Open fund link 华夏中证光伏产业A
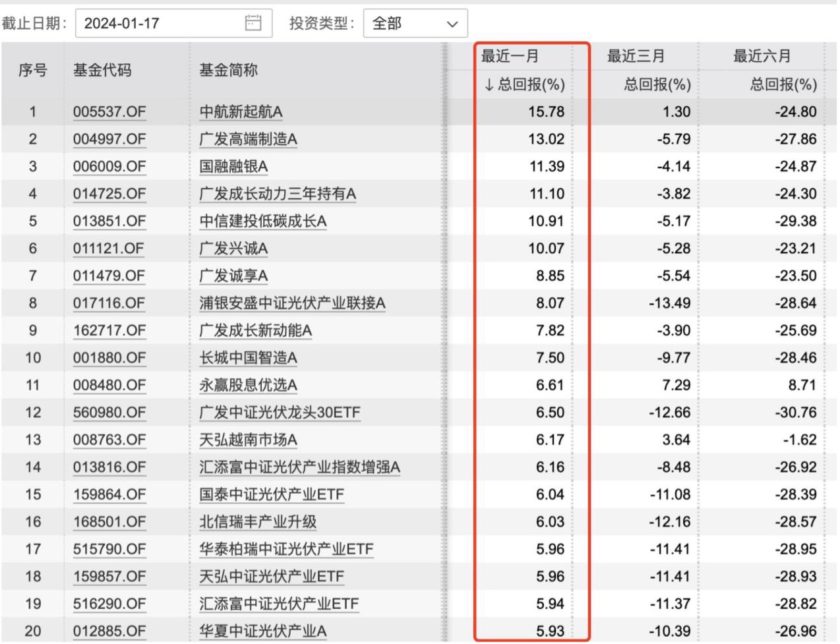 tap(263, 631)
